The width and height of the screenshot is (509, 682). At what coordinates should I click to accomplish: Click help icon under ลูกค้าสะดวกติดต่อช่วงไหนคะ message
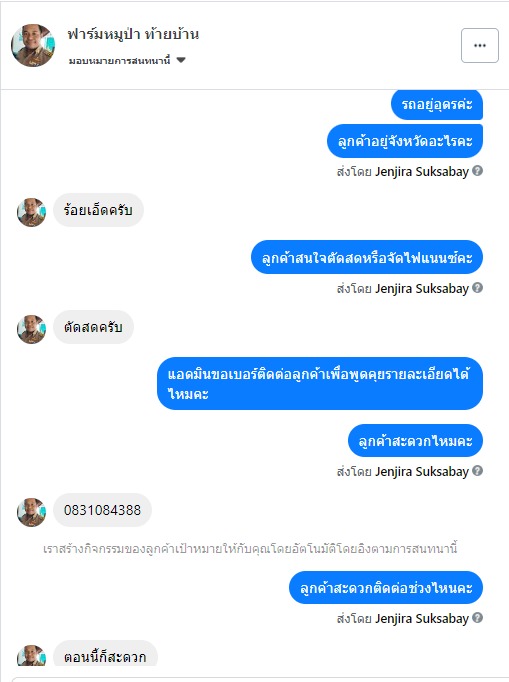click(477, 618)
